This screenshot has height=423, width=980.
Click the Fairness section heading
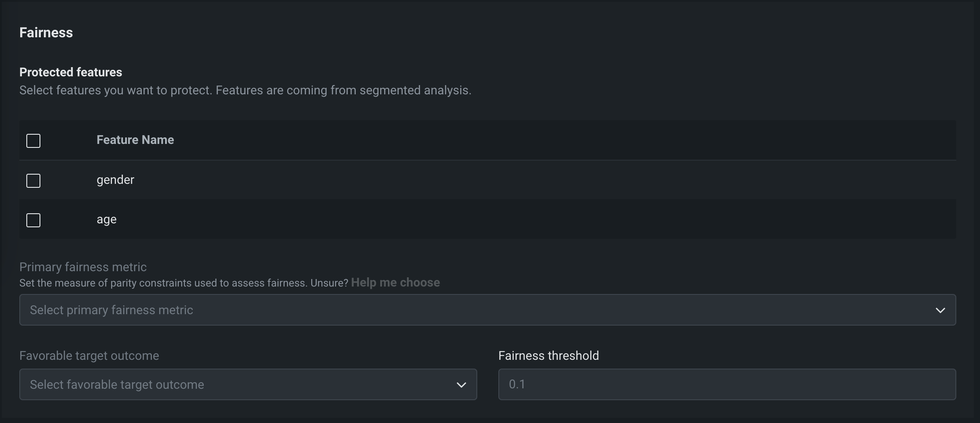click(x=46, y=32)
